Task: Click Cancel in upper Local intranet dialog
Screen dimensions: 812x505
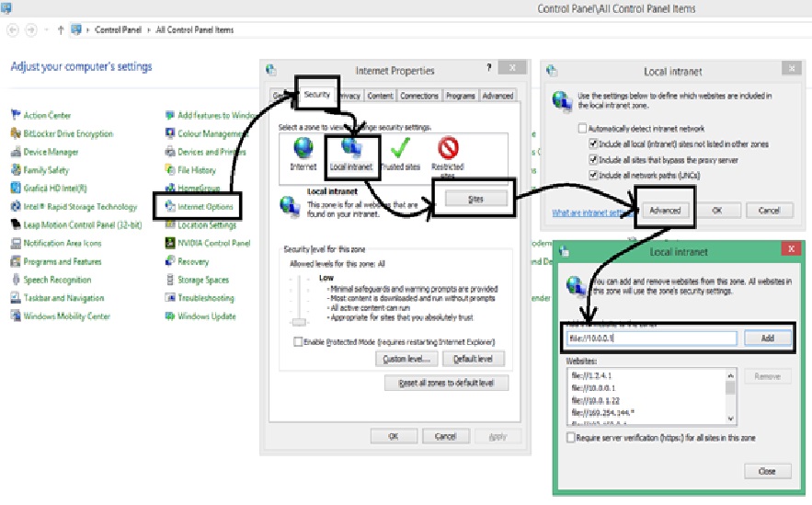Action: (x=770, y=211)
